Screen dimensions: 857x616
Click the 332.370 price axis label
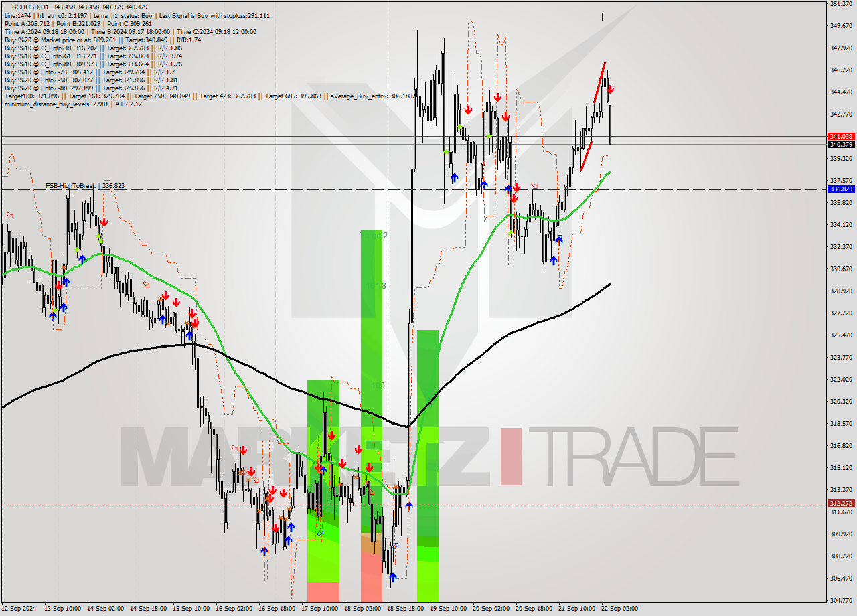[841, 246]
